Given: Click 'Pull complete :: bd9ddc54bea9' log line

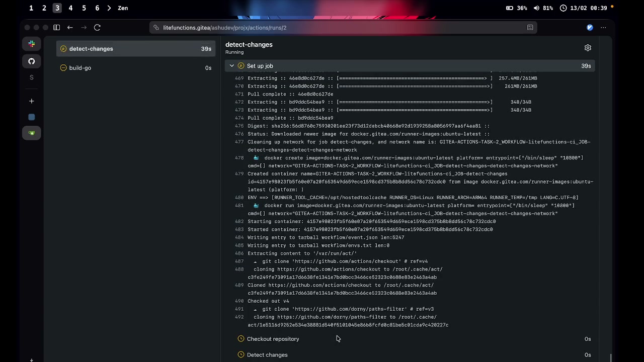Looking at the screenshot, I should (x=290, y=118).
